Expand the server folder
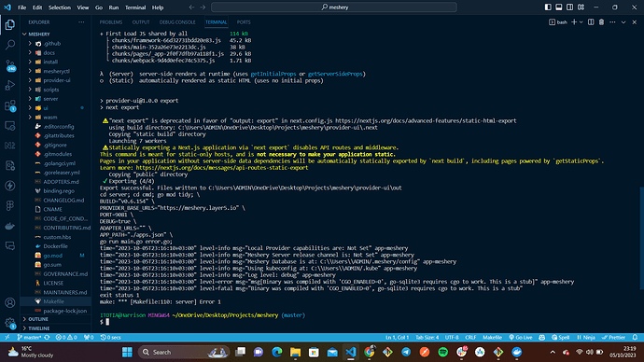644x362 pixels. pos(50,99)
